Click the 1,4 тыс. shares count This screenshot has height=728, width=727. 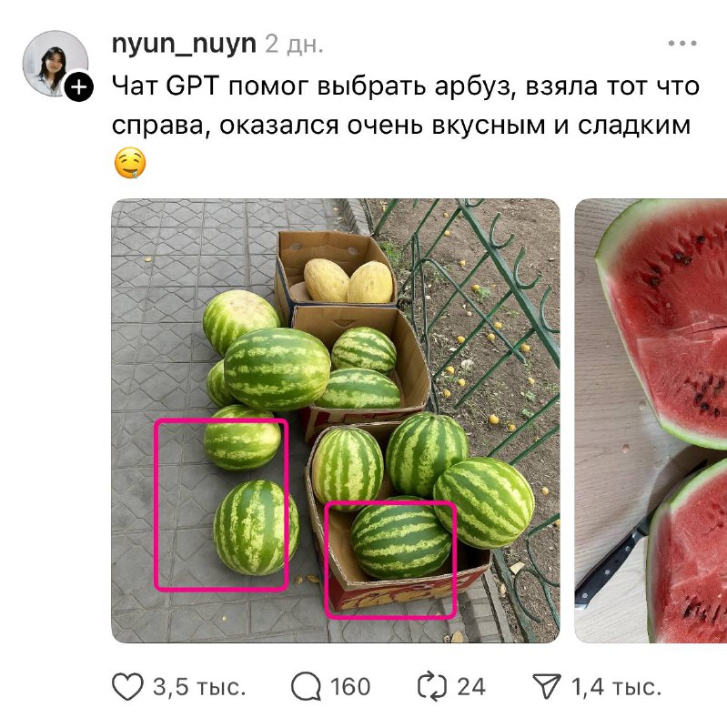click(616, 687)
